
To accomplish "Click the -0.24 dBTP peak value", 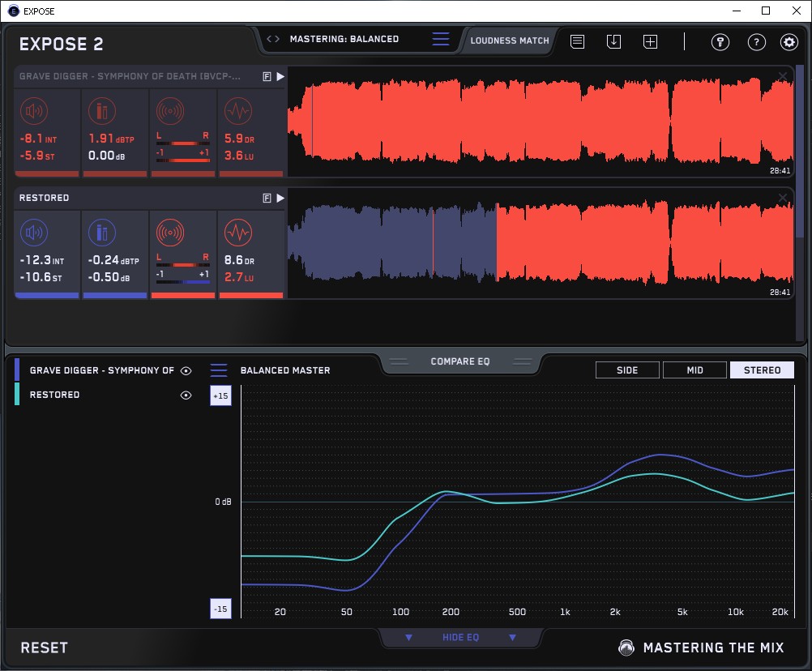I will tap(113, 260).
